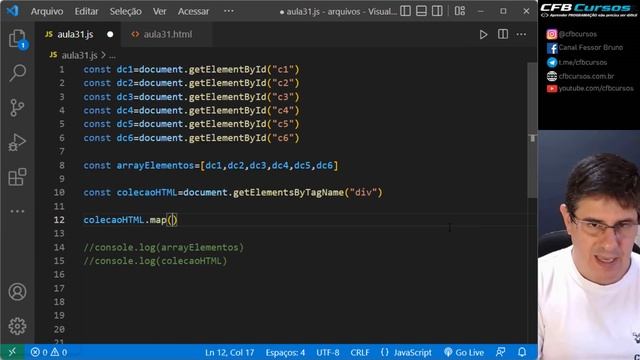The height and width of the screenshot is (360, 640).
Task: Open the Editar menu
Action: tap(86, 11)
